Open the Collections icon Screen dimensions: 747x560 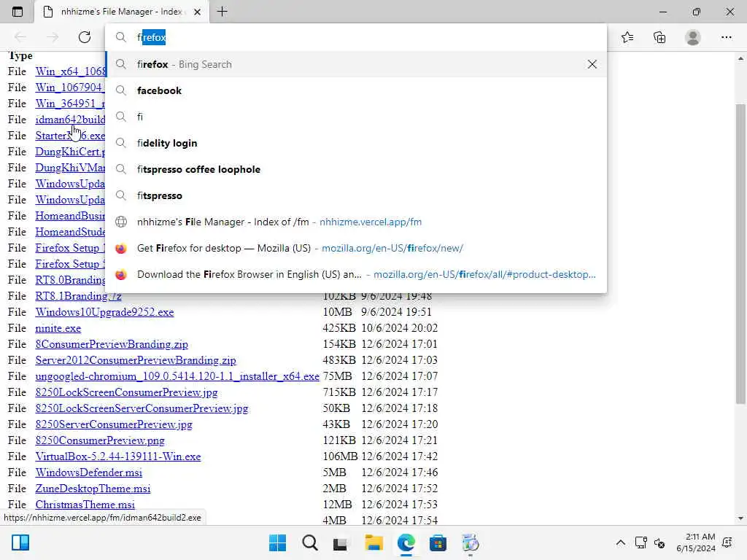click(x=659, y=37)
